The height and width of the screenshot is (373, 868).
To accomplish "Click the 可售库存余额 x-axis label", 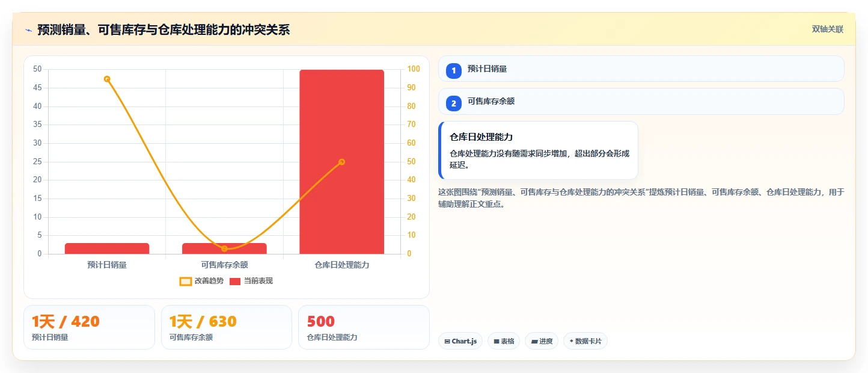I will coord(224,265).
